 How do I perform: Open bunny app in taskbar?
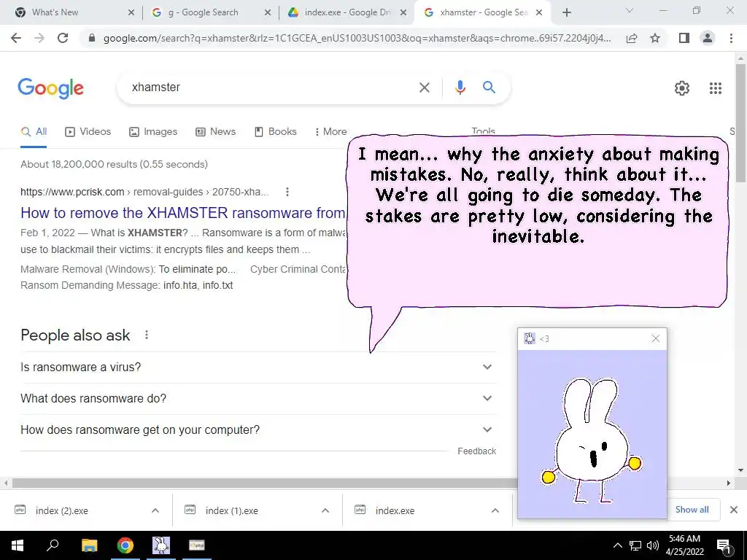161,545
